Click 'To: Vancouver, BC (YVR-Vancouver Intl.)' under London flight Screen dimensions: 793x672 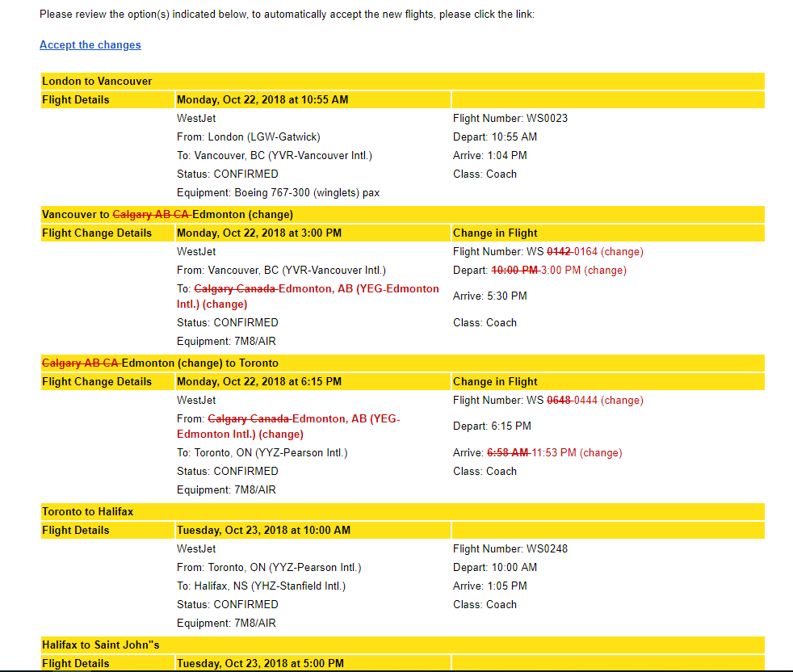(x=275, y=156)
